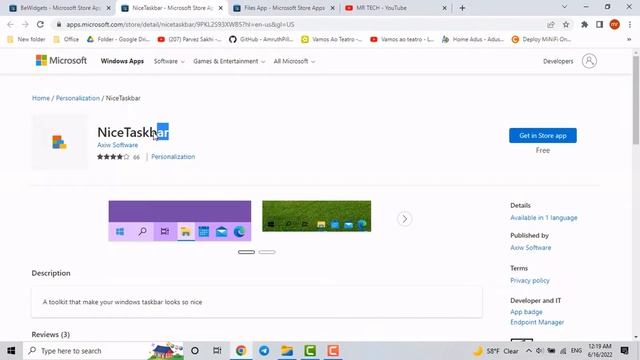Click the page vertical scrollbar
640x360 pixels.
click(636, 100)
